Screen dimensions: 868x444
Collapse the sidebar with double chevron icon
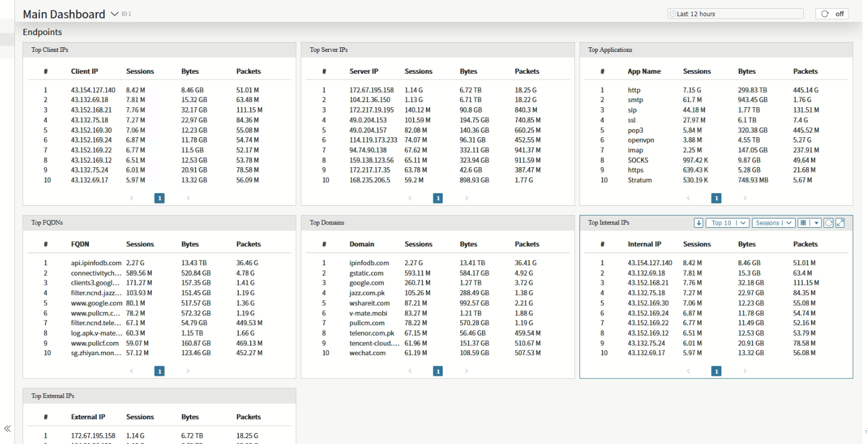8,428
